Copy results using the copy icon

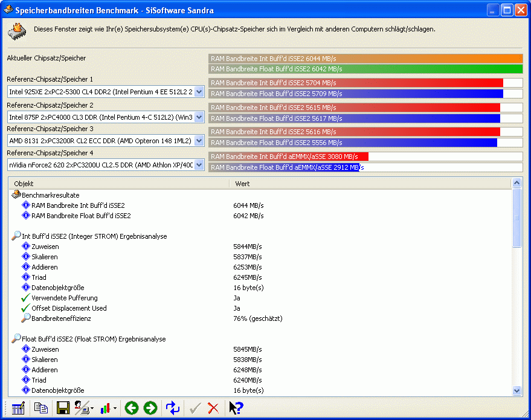pos(41,408)
